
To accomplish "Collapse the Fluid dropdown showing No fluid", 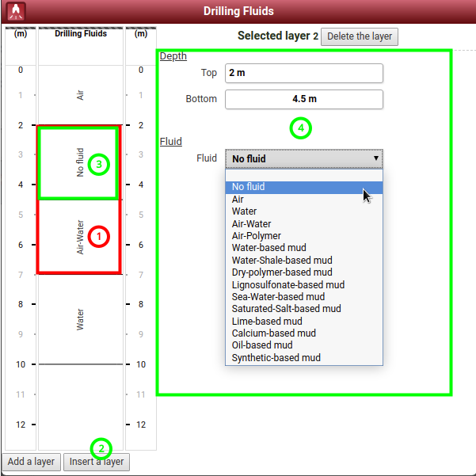I will click(303, 158).
